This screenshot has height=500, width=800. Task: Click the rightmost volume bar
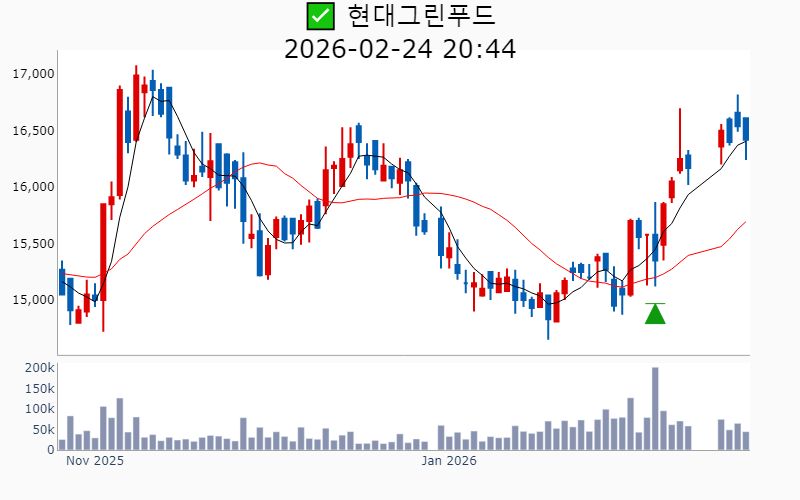(746, 441)
